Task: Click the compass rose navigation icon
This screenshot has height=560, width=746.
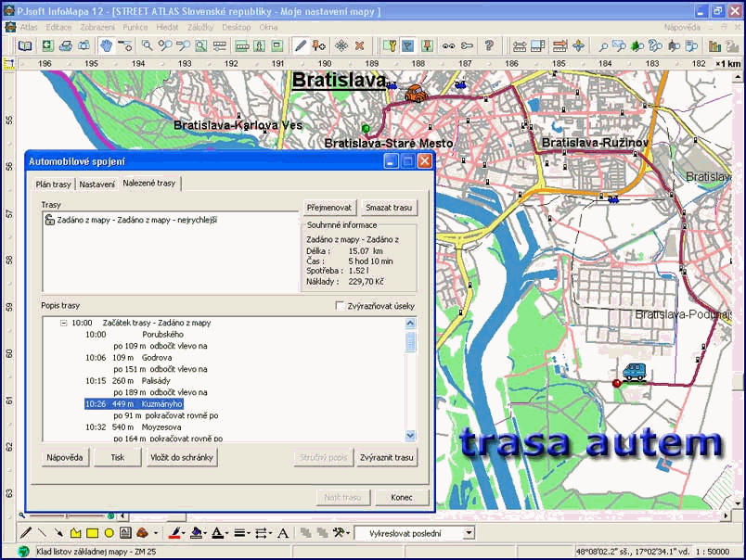Action: click(579, 45)
